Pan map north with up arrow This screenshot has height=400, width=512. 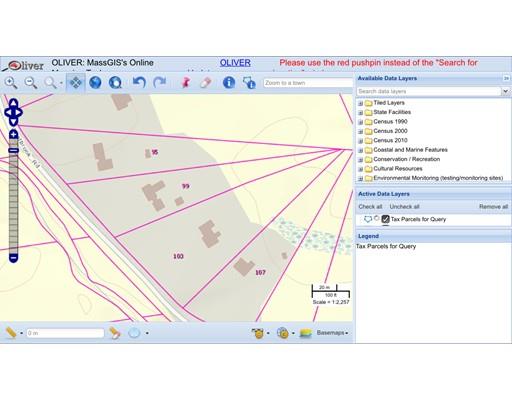click(x=13, y=103)
